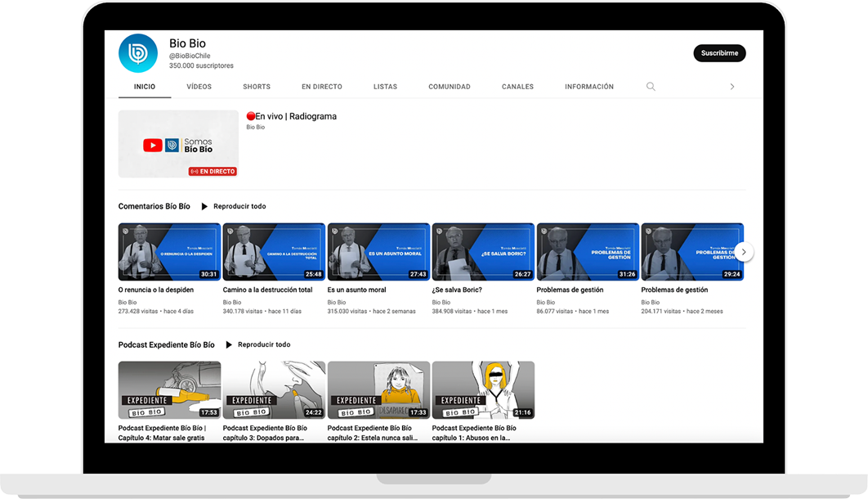
Task: Open the CANALES tab
Action: tap(517, 87)
